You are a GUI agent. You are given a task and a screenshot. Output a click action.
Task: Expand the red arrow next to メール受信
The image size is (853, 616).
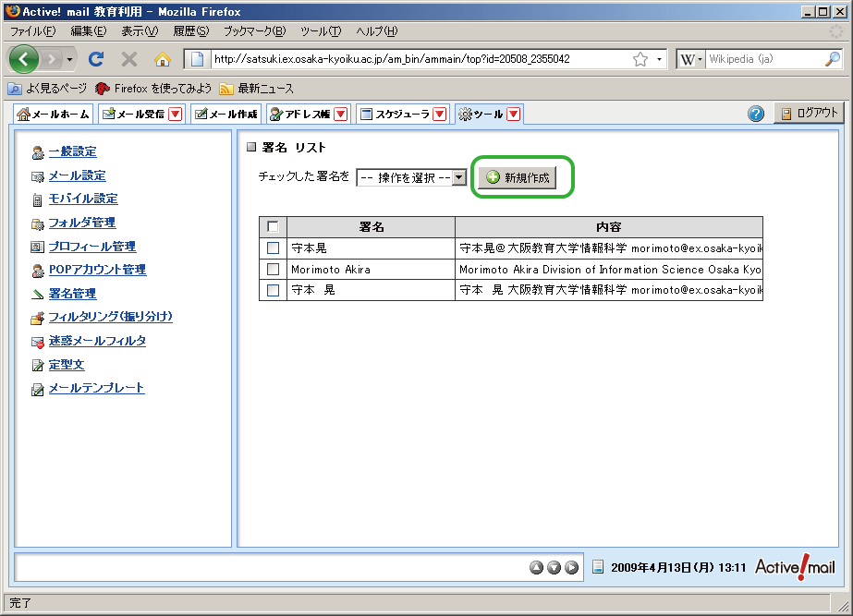point(176,115)
